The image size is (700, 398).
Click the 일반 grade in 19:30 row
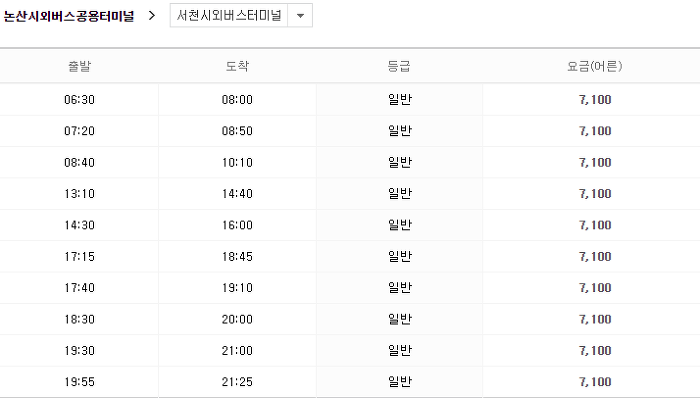point(400,351)
